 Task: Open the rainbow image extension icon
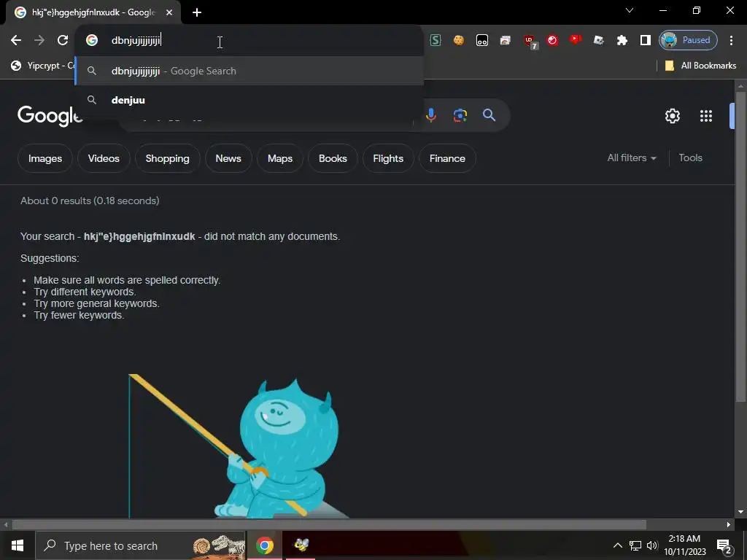coord(505,41)
